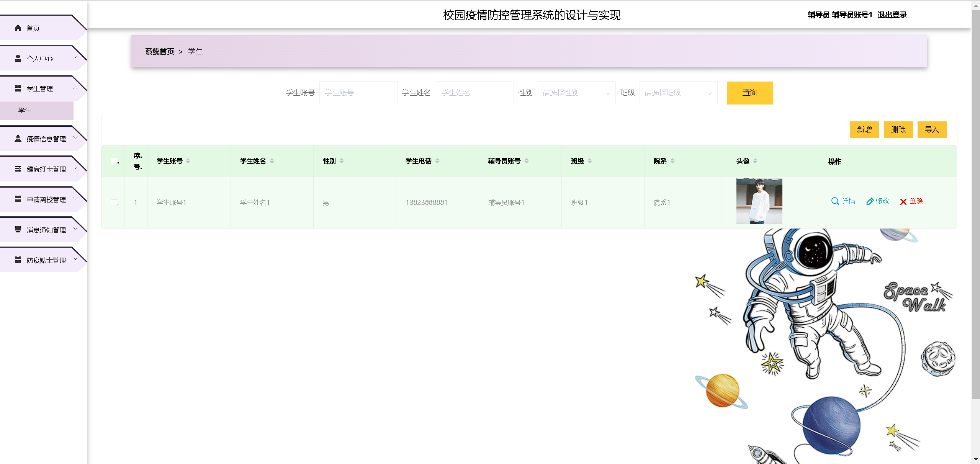The width and height of the screenshot is (980, 464).
Task: Click the pencil 修改 icon in row 1
Action: (x=870, y=201)
